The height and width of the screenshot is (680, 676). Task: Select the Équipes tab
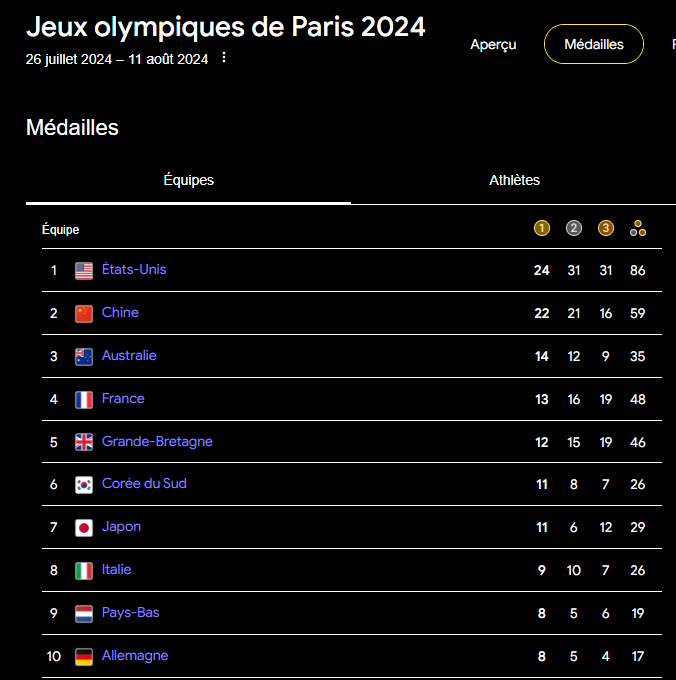pos(188,180)
